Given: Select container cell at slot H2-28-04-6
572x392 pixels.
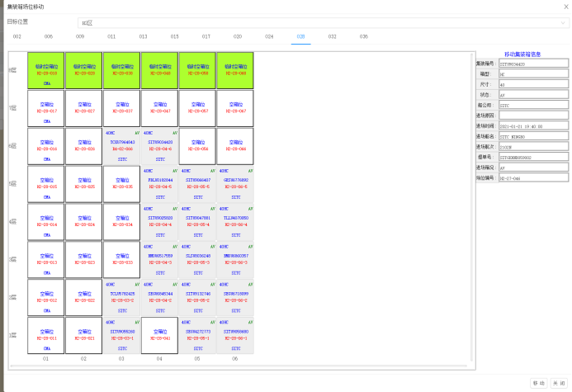Looking at the screenshot, I should click(x=160, y=146).
